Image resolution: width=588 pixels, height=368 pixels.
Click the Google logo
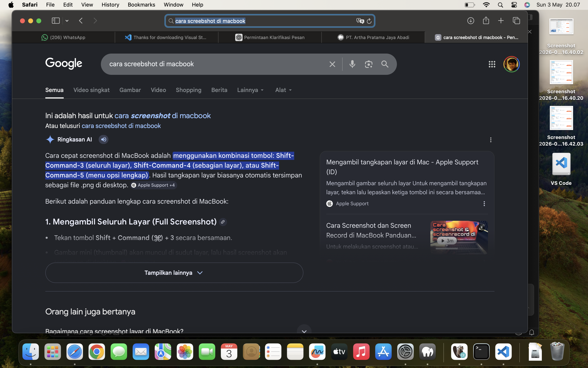[64, 64]
